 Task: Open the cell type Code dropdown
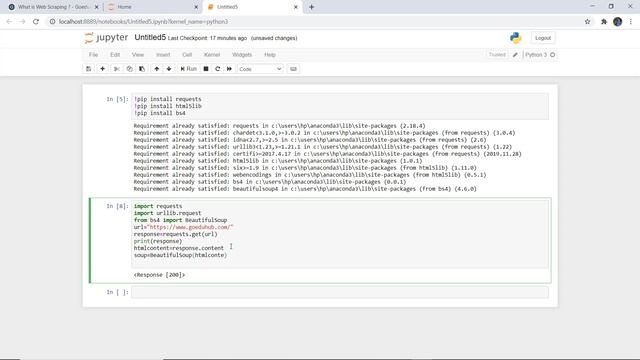pos(260,69)
